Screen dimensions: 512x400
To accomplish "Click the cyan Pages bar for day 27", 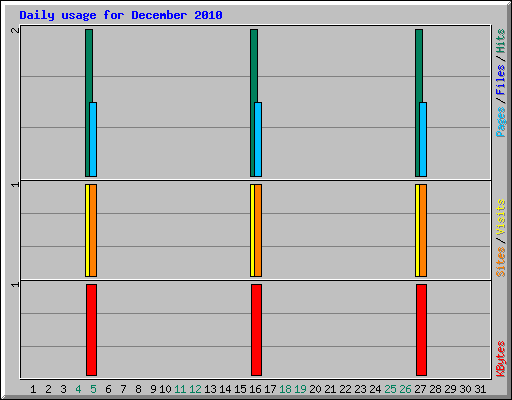I will 423,139.
